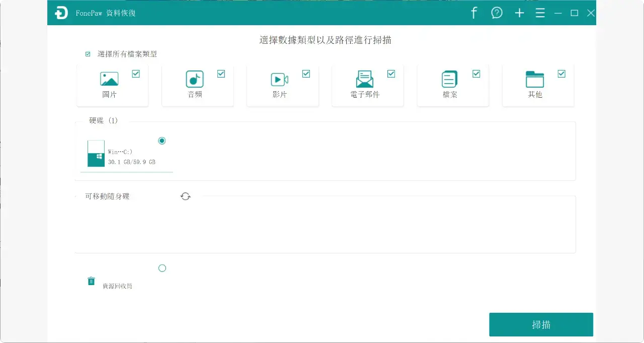Image resolution: width=644 pixels, height=343 pixels.
Task: Click the 資源回收筒 trash icon
Action: 91,281
